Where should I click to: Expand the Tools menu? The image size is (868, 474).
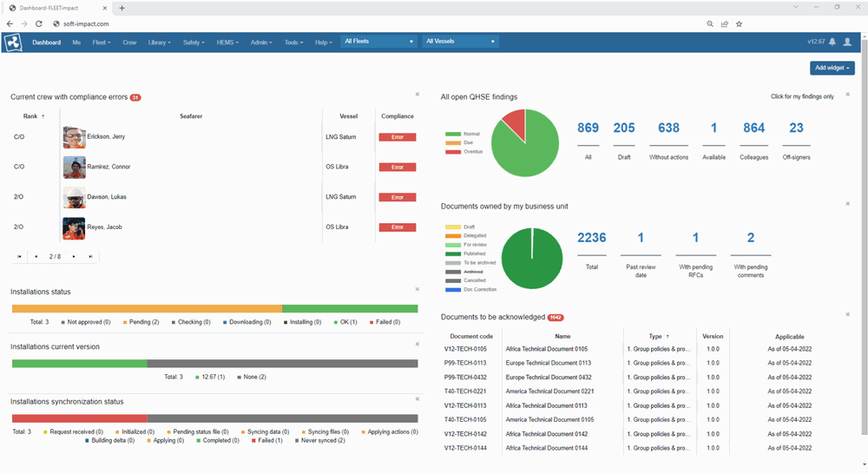[294, 43]
